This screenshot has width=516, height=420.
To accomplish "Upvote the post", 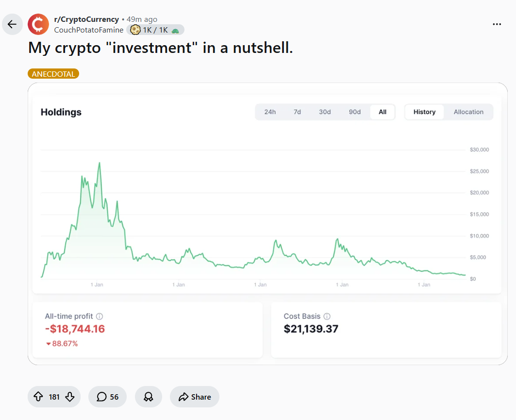I will point(38,397).
